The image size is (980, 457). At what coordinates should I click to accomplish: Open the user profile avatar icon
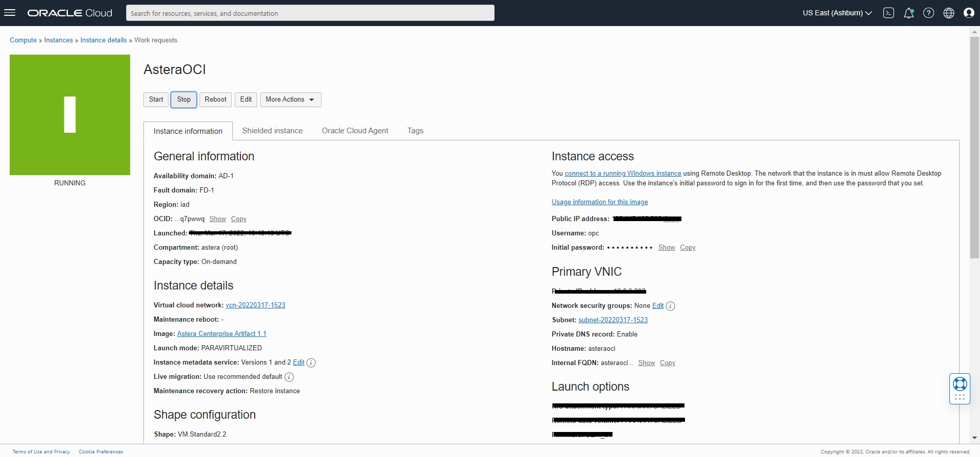click(x=969, y=13)
